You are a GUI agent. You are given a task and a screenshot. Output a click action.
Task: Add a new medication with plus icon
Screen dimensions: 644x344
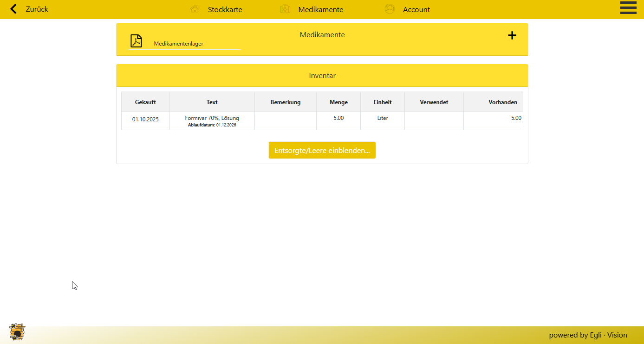(512, 35)
